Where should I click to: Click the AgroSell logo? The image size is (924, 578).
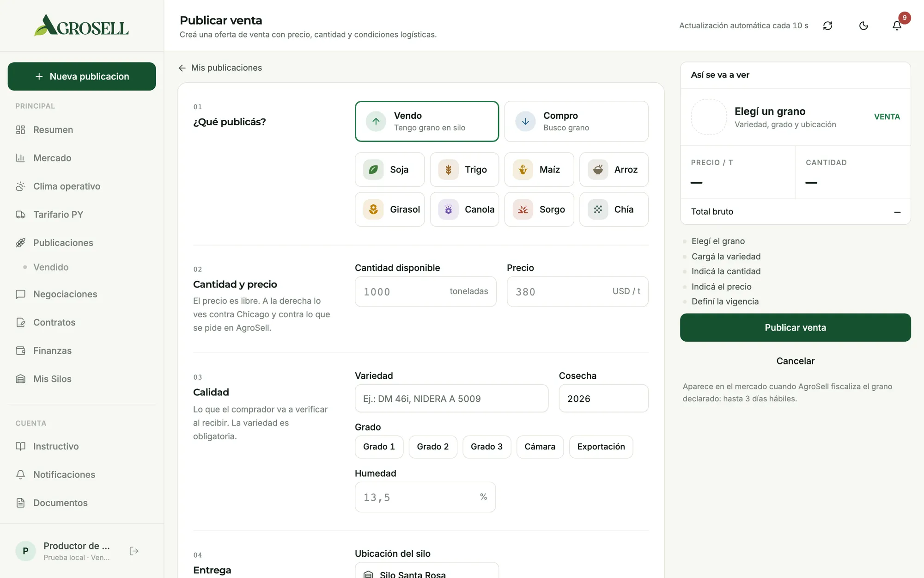[81, 25]
